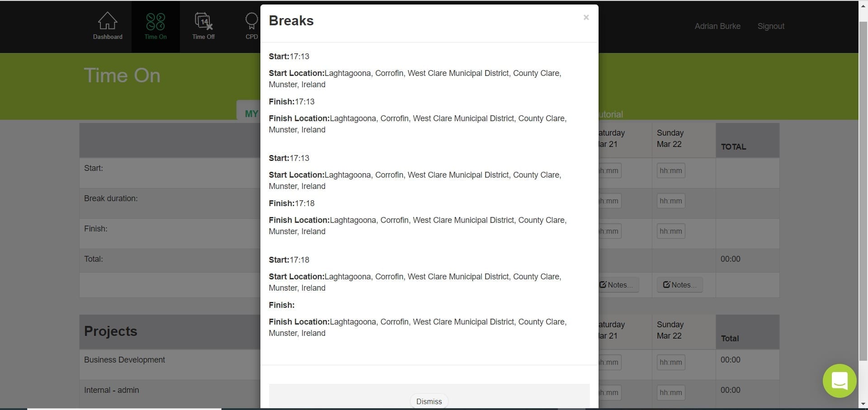This screenshot has width=868, height=410.
Task: Set Sunday Business Development hours field
Action: [671, 362]
